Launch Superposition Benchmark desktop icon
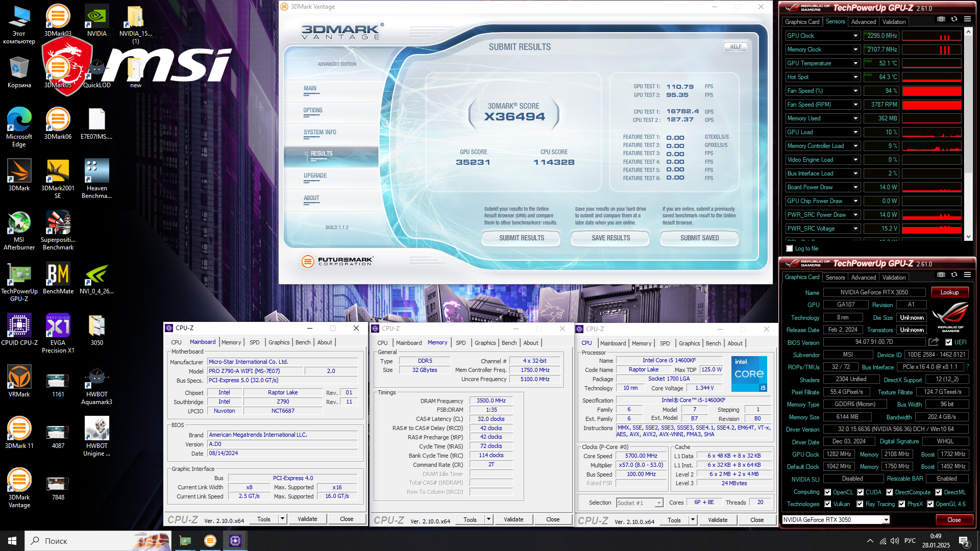 pyautogui.click(x=58, y=230)
